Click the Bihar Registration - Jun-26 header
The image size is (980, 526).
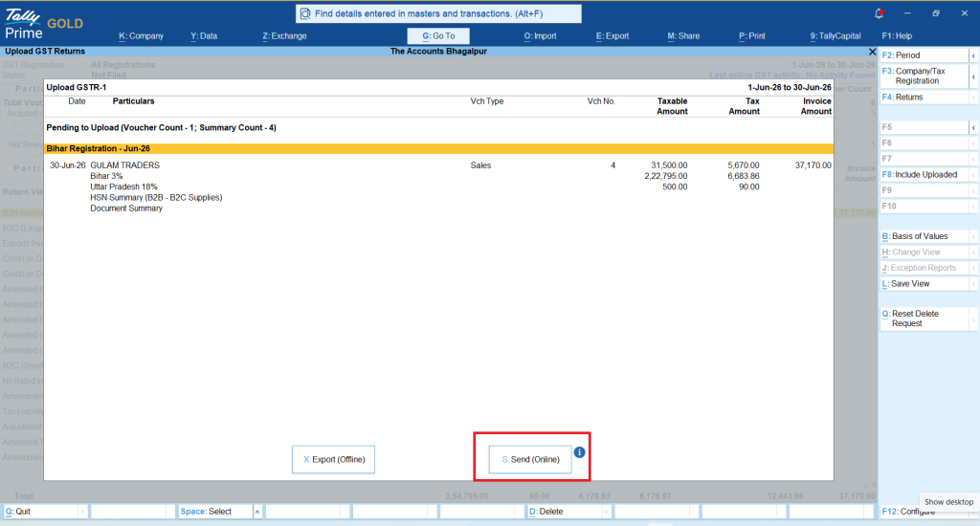pyautogui.click(x=439, y=148)
